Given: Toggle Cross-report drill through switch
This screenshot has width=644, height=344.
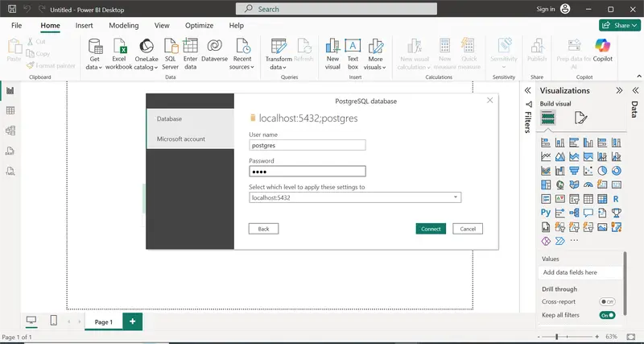Looking at the screenshot, I should click(x=607, y=301).
